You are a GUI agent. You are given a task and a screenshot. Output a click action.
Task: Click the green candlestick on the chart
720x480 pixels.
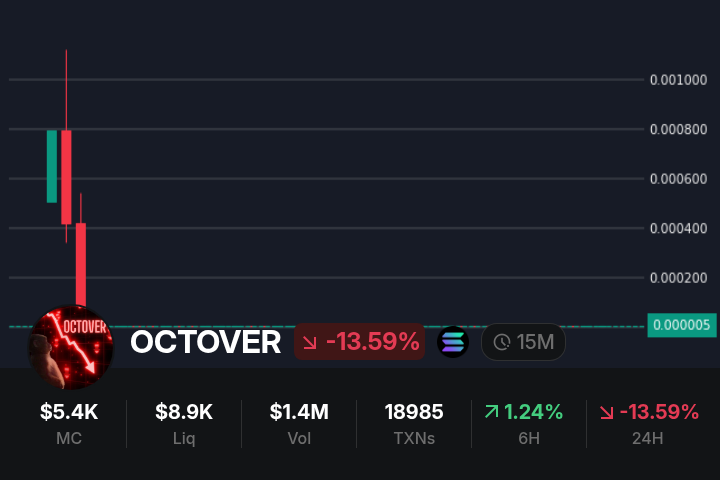(52, 166)
